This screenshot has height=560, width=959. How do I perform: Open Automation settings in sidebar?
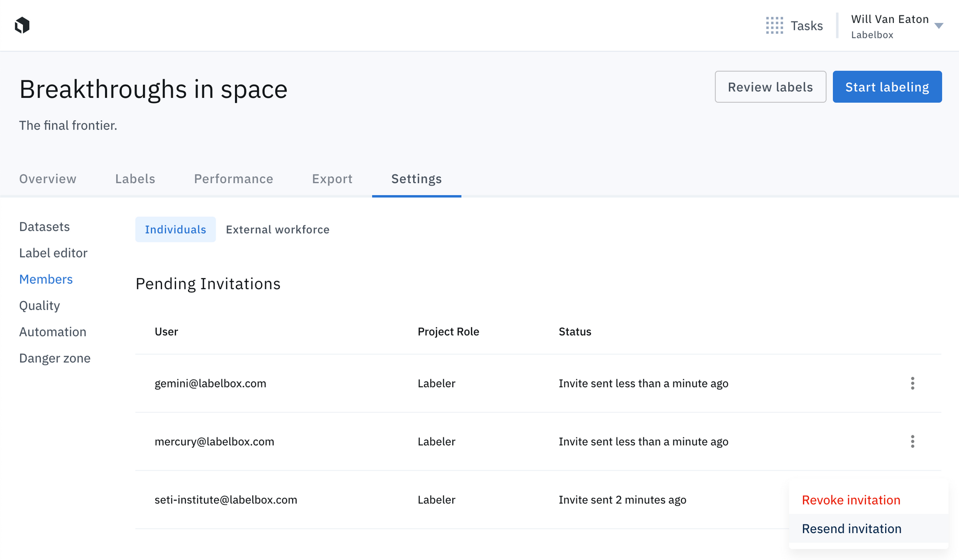53,332
